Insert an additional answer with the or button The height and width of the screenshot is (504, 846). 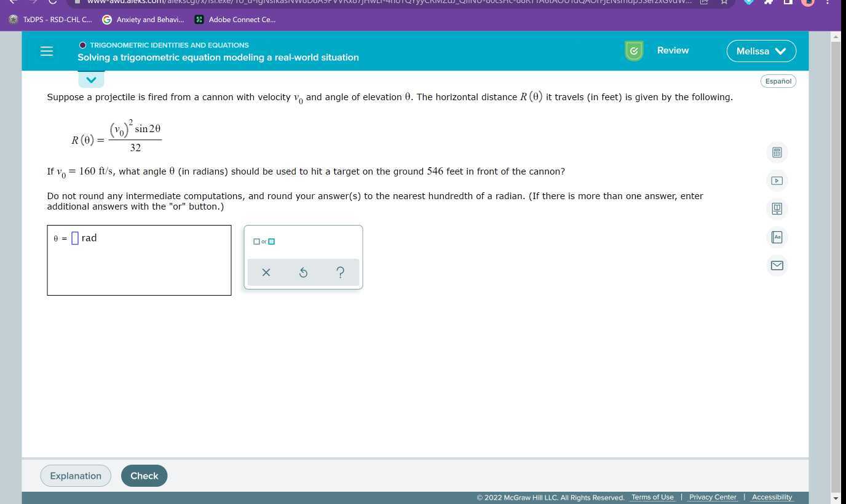[x=264, y=241]
